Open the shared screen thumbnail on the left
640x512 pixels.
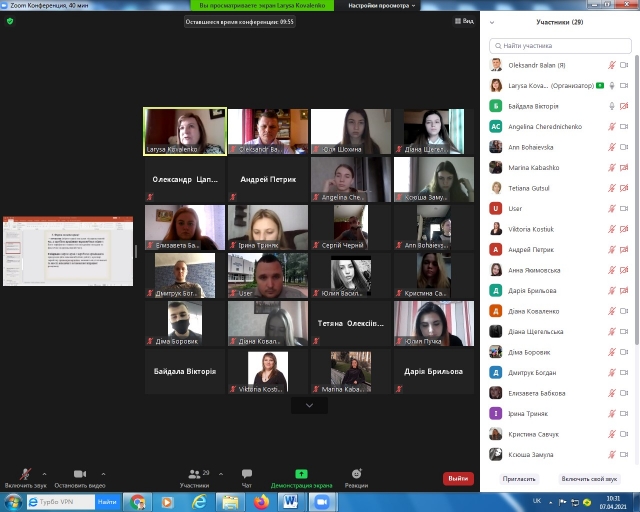(x=68, y=251)
